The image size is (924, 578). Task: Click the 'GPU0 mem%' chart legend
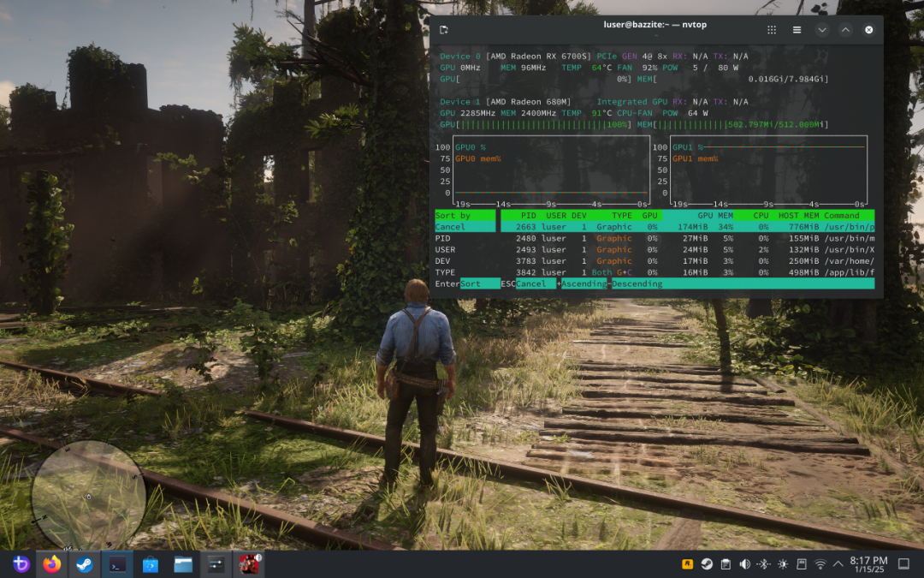(x=477, y=158)
